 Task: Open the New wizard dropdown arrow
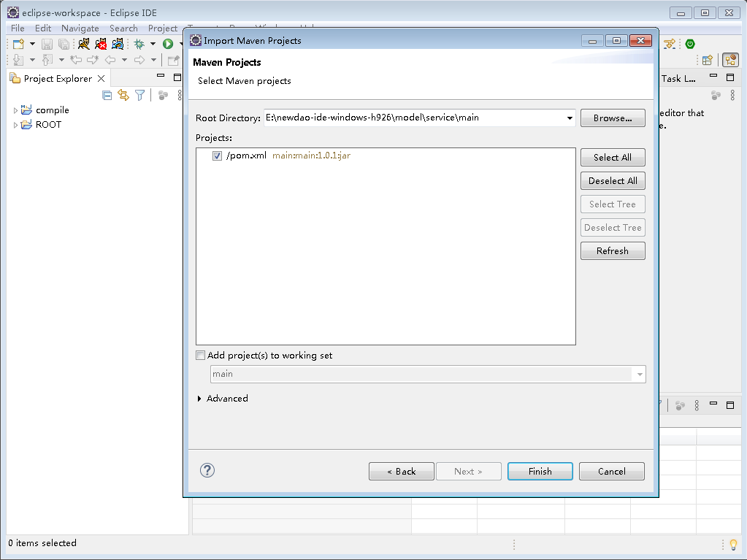[x=32, y=45]
